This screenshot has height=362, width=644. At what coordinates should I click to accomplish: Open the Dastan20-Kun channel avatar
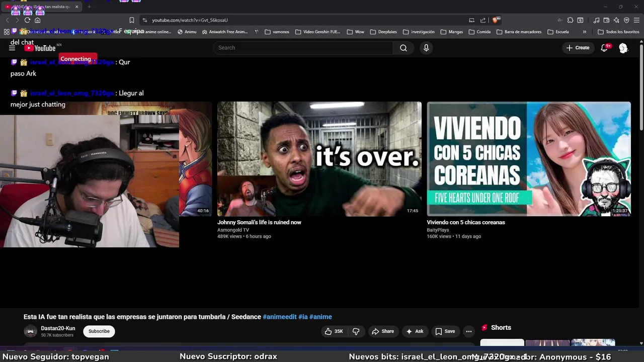click(x=31, y=331)
